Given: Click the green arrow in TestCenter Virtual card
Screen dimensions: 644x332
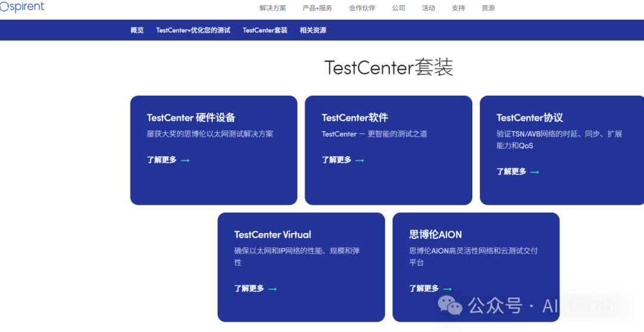Looking at the screenshot, I should [273, 289].
